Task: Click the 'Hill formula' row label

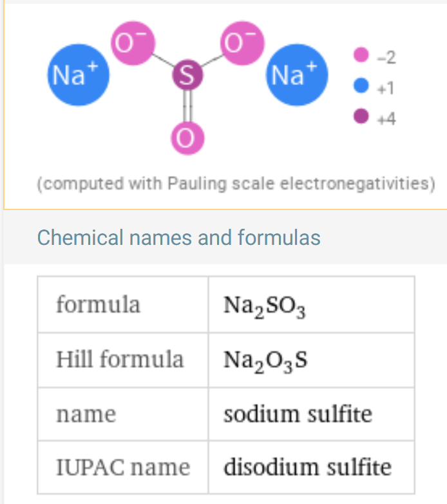Action: pyautogui.click(x=120, y=359)
